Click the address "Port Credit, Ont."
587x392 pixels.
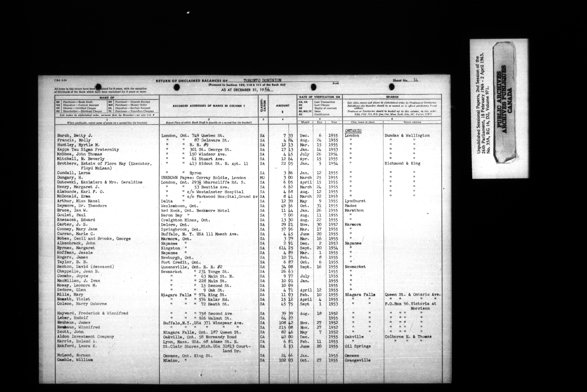tap(181, 262)
